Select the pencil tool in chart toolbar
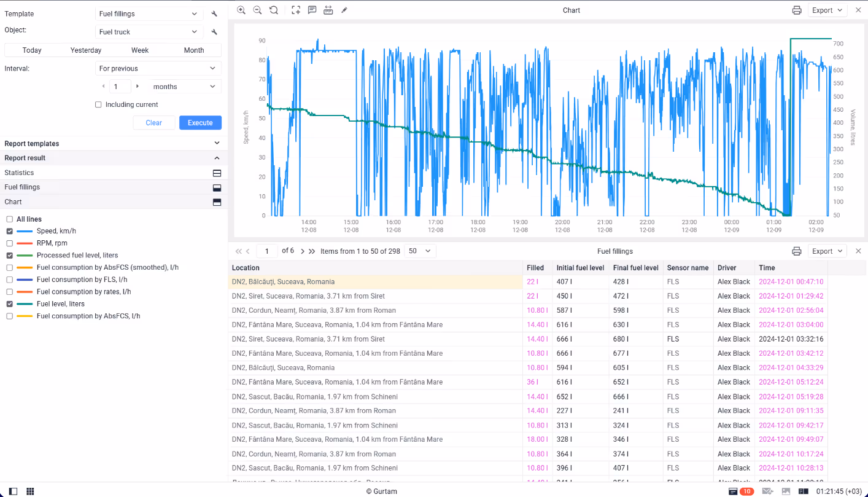The width and height of the screenshot is (868, 497). [x=344, y=10]
